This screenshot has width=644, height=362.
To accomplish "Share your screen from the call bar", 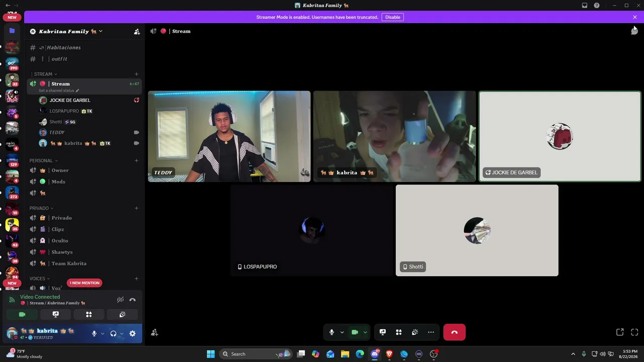I will click(x=382, y=332).
